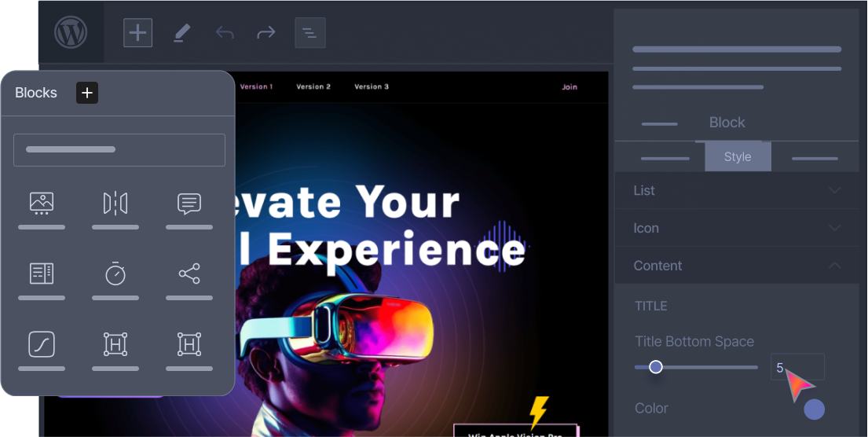
Task: Click the Join link in header
Action: 570,87
